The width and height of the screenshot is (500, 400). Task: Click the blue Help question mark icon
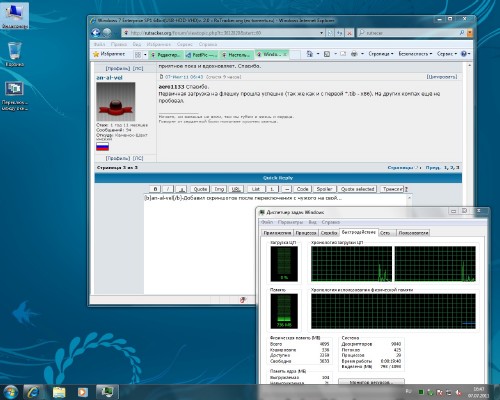(463, 54)
